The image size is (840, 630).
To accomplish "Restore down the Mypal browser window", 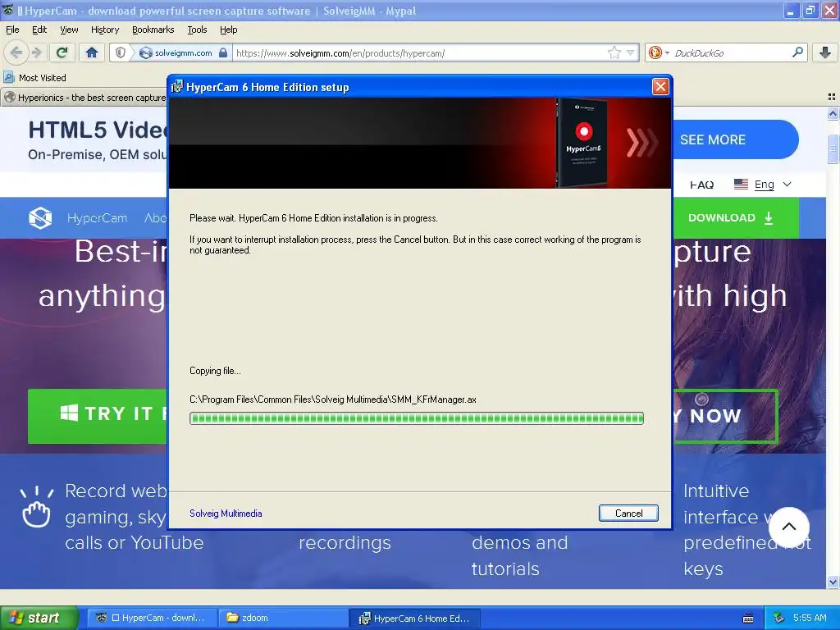I will point(810,10).
